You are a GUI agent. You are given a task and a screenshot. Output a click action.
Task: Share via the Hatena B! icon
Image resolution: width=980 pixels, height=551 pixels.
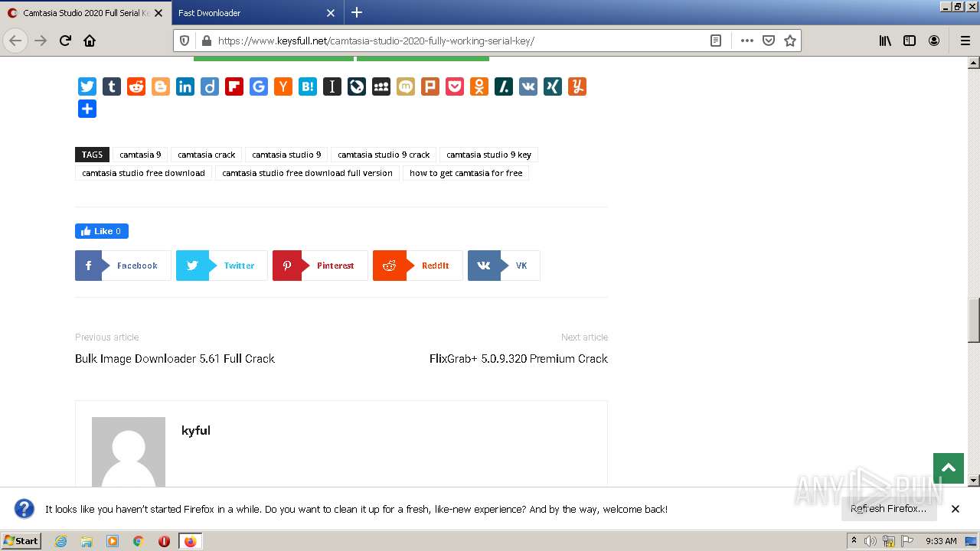point(308,86)
